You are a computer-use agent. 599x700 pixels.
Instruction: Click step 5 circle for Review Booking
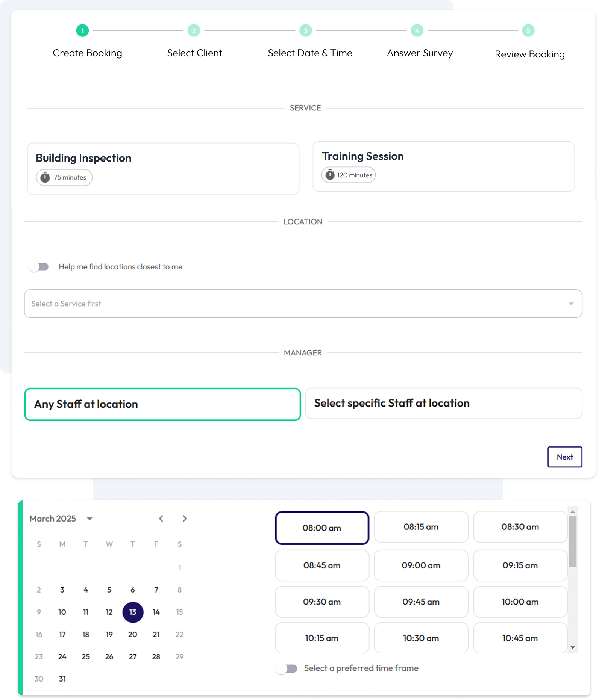tap(528, 30)
